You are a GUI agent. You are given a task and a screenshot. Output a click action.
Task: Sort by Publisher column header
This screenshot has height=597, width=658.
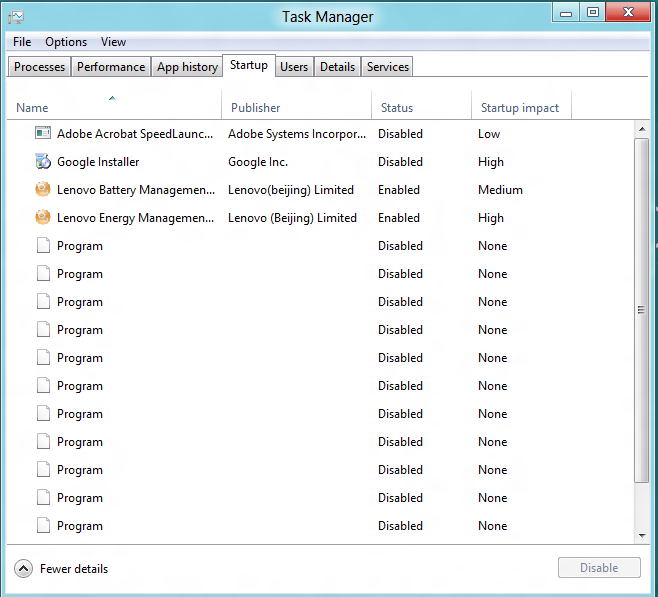[256, 108]
